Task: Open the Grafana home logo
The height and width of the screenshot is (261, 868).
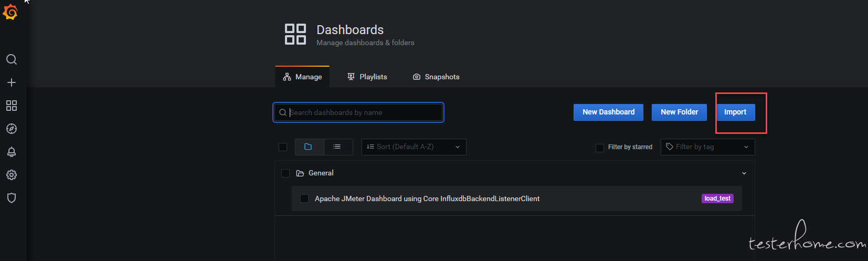Action: coord(10,12)
